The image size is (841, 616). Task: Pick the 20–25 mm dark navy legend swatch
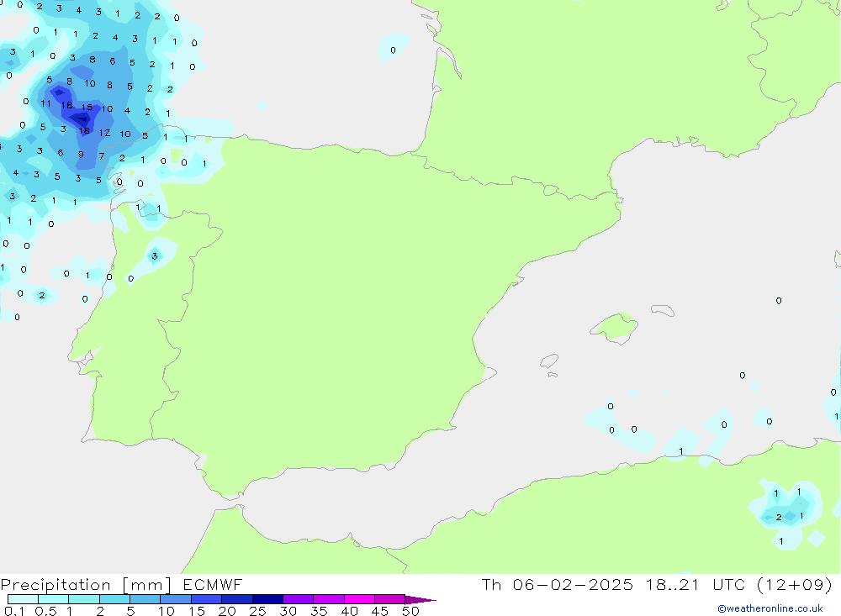click(x=236, y=599)
